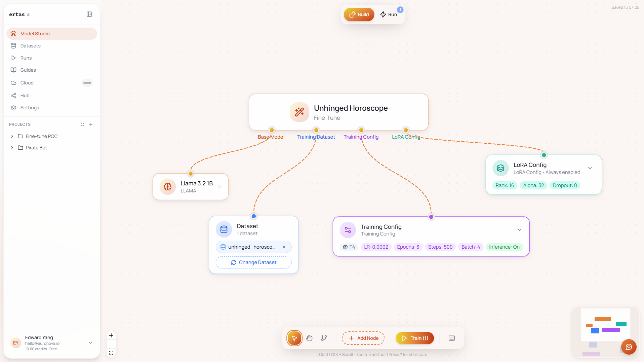Click the Rank: 16 chip

pos(505,185)
